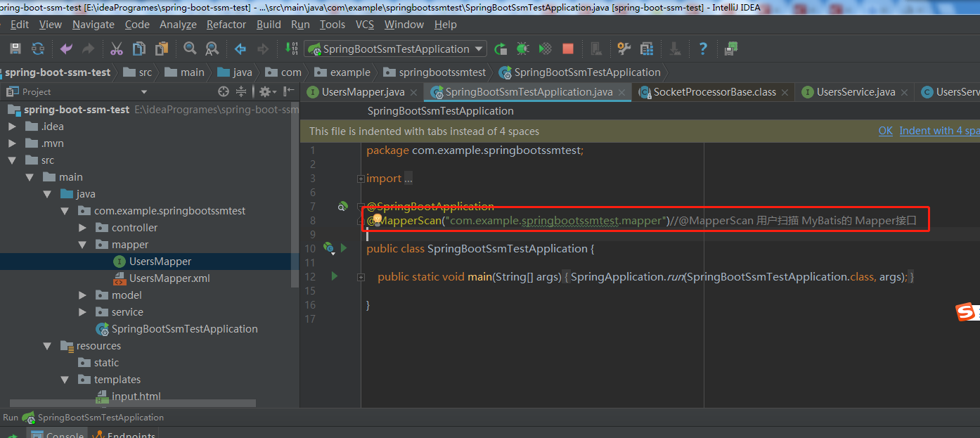Click the example breadcrumb
The height and width of the screenshot is (438, 980).
[342, 72]
